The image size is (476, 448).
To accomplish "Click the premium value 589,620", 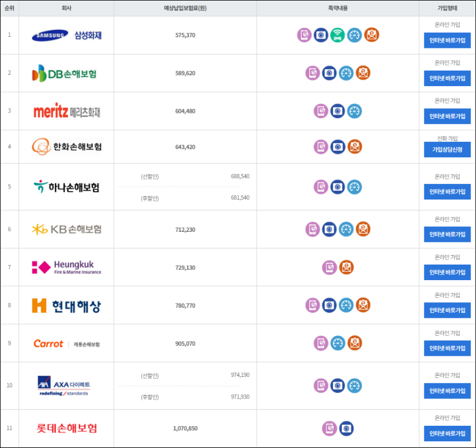I will pyautogui.click(x=185, y=73).
